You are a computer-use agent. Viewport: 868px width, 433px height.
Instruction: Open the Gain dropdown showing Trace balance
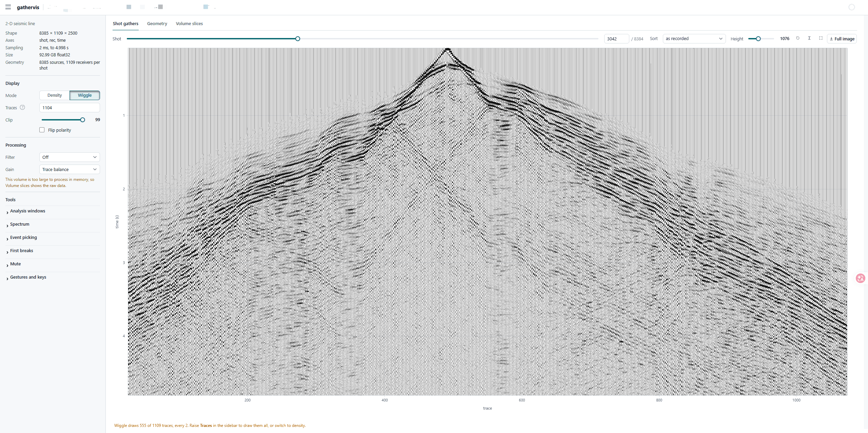tap(70, 169)
